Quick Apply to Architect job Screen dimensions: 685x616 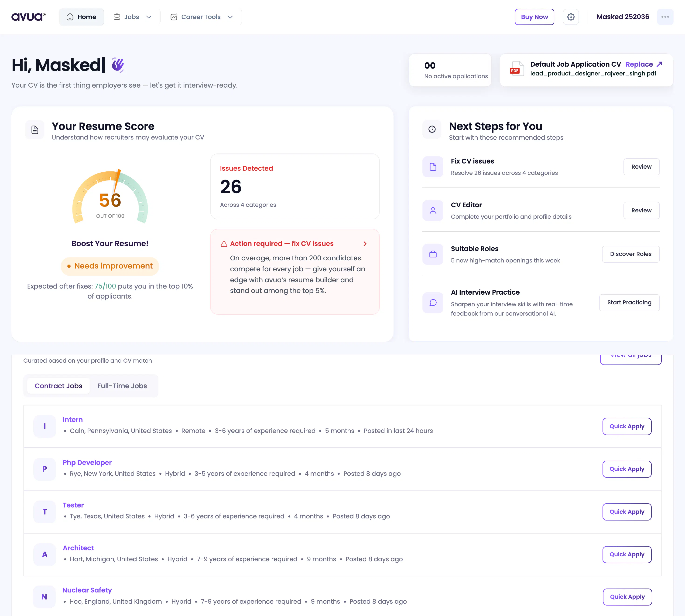(627, 554)
